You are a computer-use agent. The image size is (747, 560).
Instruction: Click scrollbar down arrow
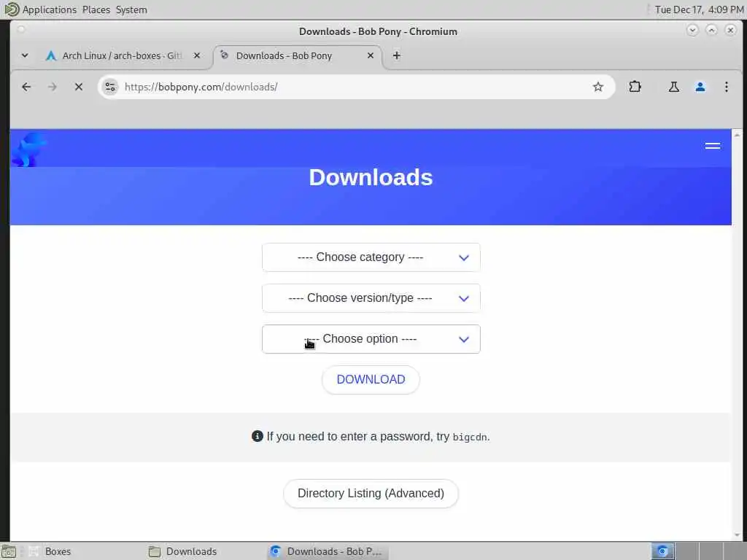click(x=737, y=536)
